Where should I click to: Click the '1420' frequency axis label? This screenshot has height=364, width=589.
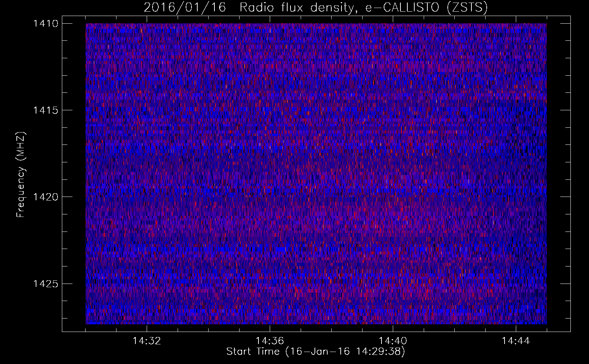pyautogui.click(x=46, y=197)
